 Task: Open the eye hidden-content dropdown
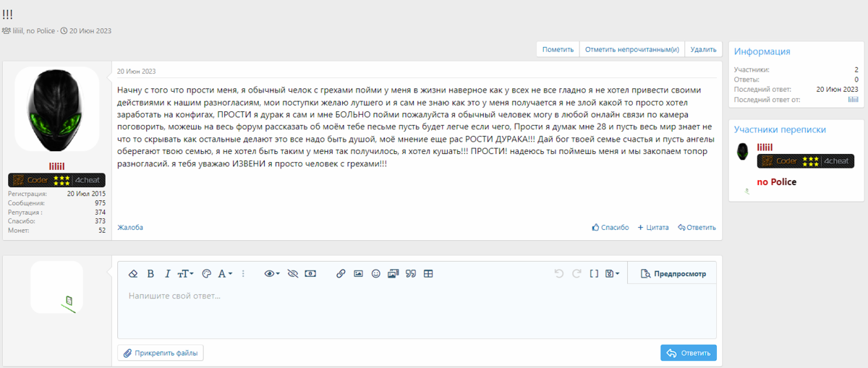tap(272, 274)
